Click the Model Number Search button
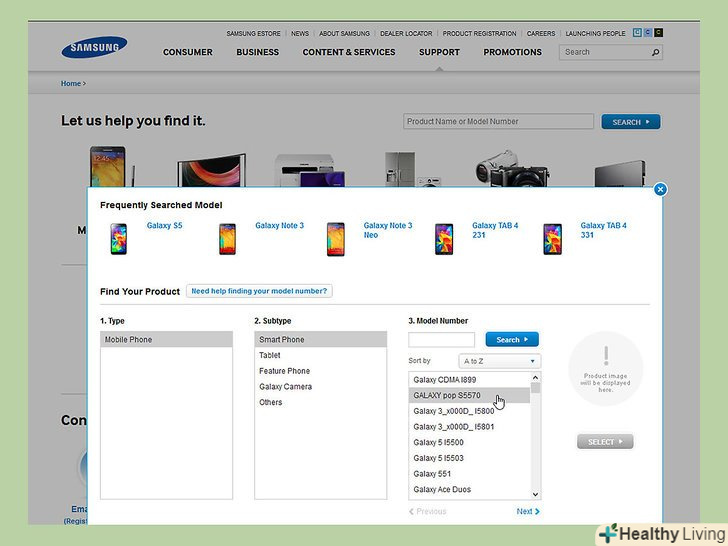 pyautogui.click(x=512, y=339)
